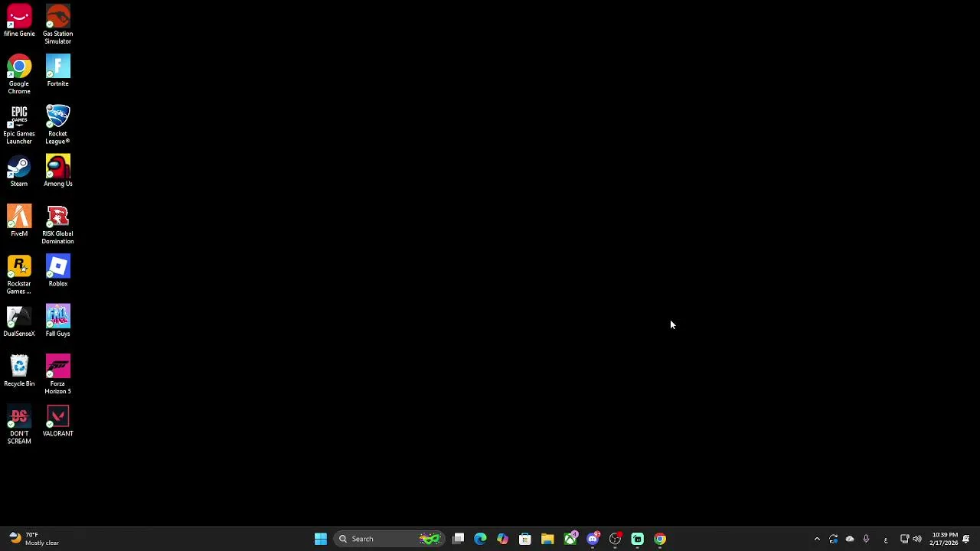
Task: Open Task View from the taskbar
Action: coord(458,539)
